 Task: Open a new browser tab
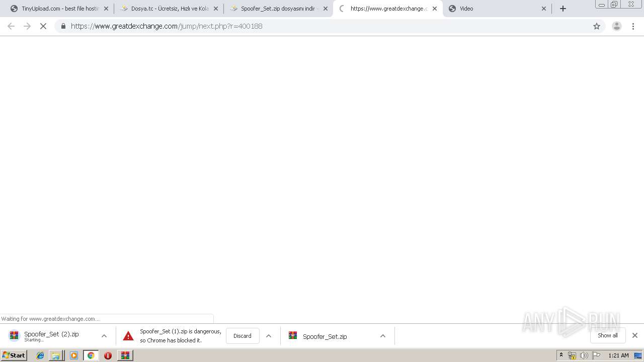563,9
